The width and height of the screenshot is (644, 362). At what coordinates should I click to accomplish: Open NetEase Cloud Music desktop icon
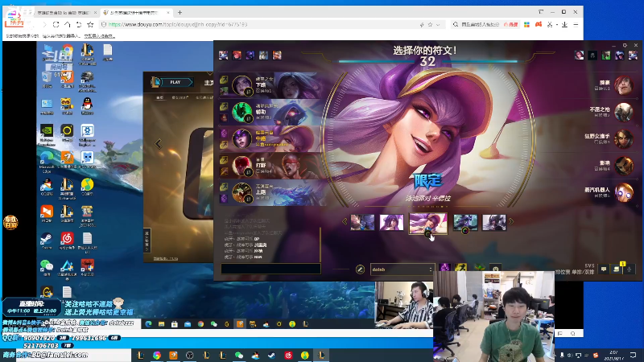[x=67, y=241]
